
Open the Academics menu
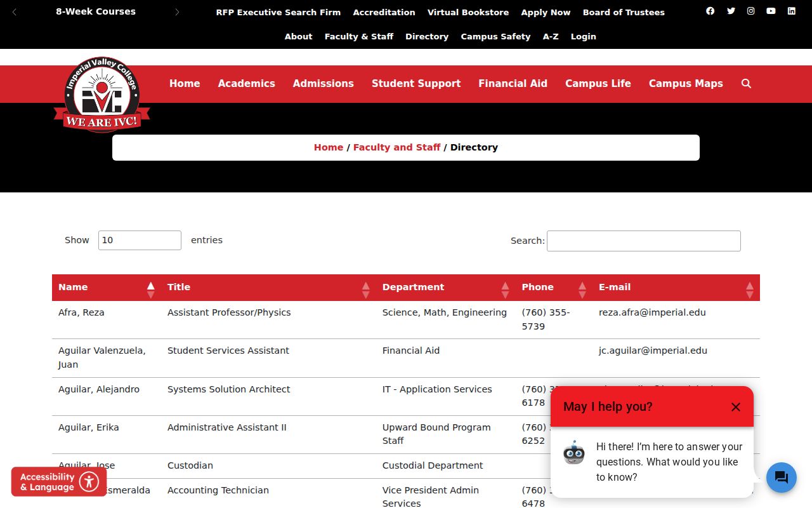click(x=247, y=84)
